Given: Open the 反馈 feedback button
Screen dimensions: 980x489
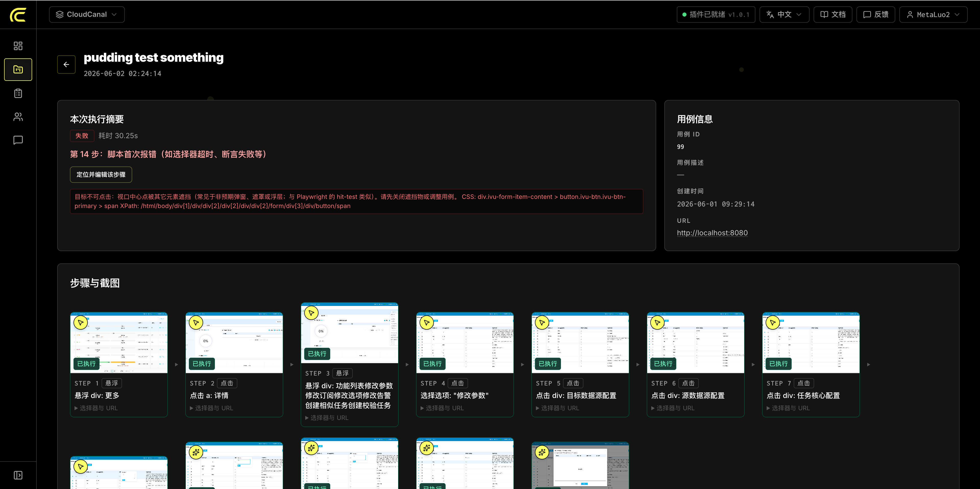Looking at the screenshot, I should pyautogui.click(x=876, y=15).
